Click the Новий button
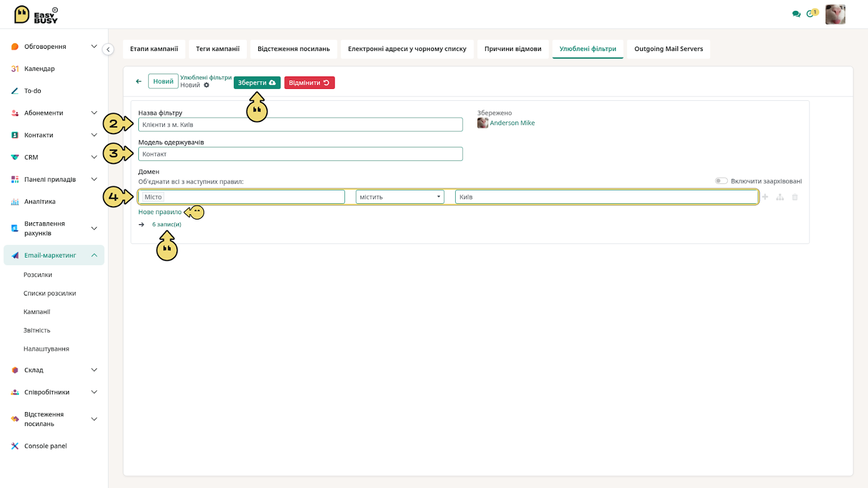Screen dimensions: 868x488 (163, 81)
